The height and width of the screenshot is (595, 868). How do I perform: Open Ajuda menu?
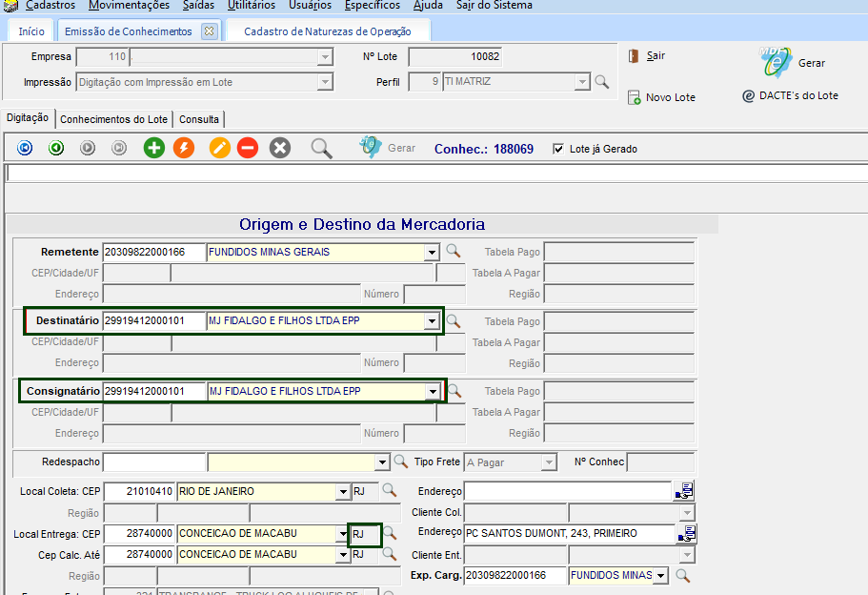[x=428, y=5]
